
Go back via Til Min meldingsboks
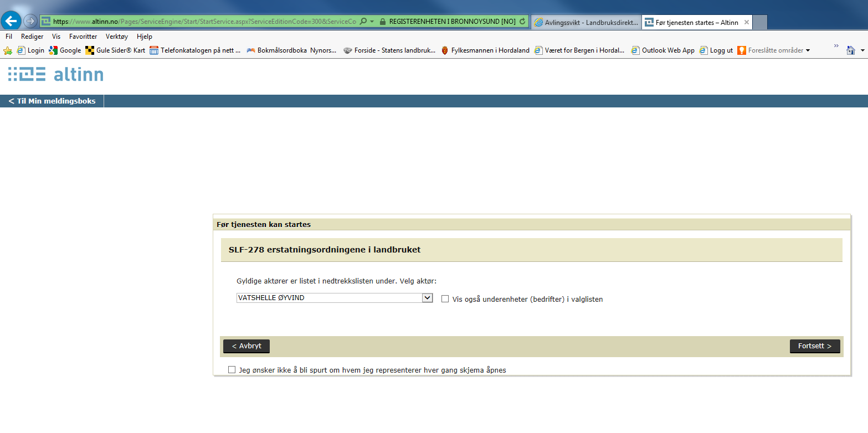52,101
